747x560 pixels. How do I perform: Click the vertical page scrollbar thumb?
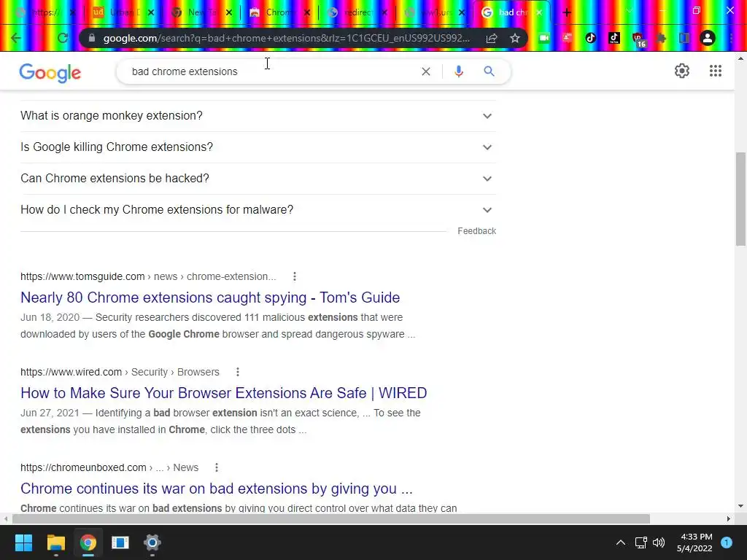pyautogui.click(x=740, y=198)
